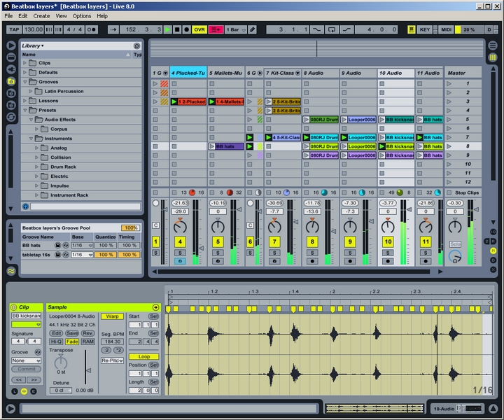Switch on MIDI map mode
The height and width of the screenshot is (420, 504).
tap(446, 29)
